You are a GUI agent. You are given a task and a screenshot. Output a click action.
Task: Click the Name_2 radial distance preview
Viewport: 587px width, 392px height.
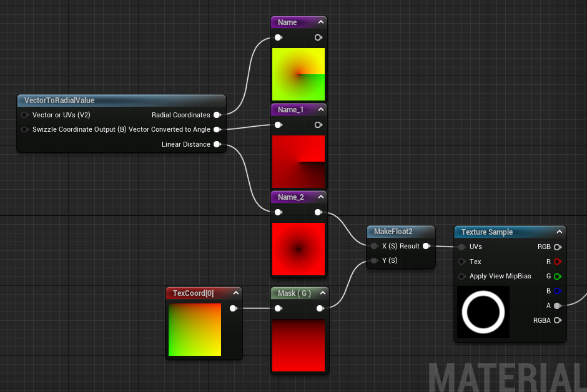[298, 249]
